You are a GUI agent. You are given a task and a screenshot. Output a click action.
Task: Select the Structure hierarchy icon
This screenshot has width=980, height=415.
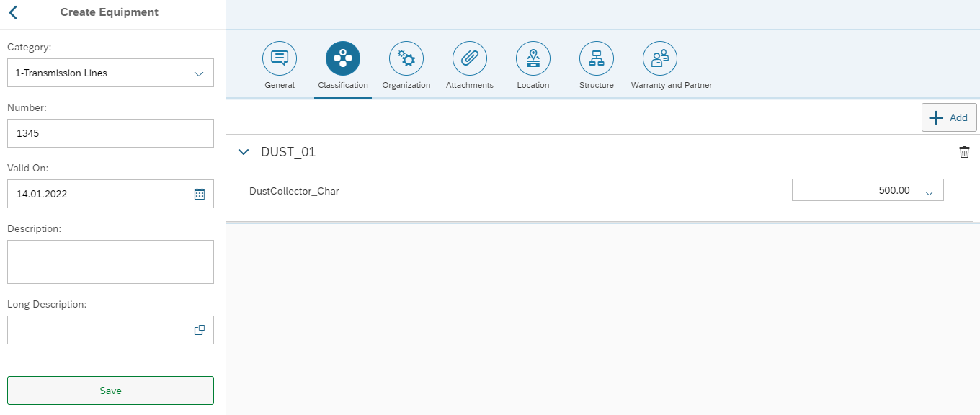point(597,58)
